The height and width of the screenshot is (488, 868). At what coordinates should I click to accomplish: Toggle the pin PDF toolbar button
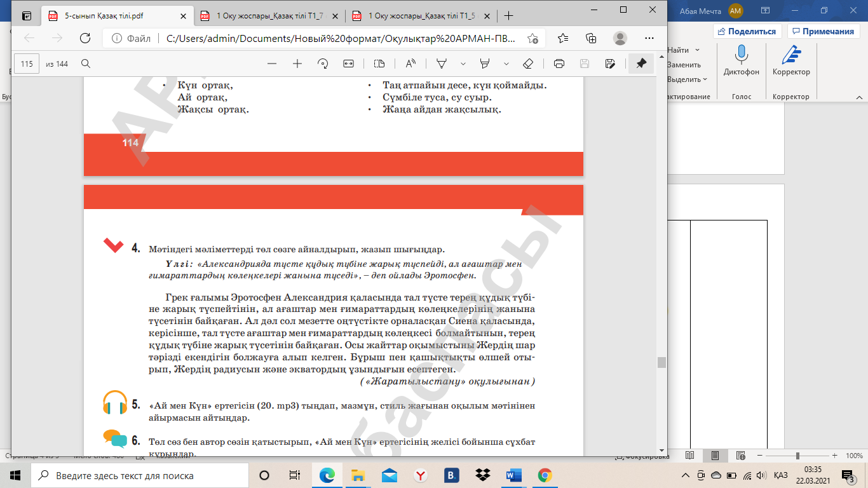(641, 64)
